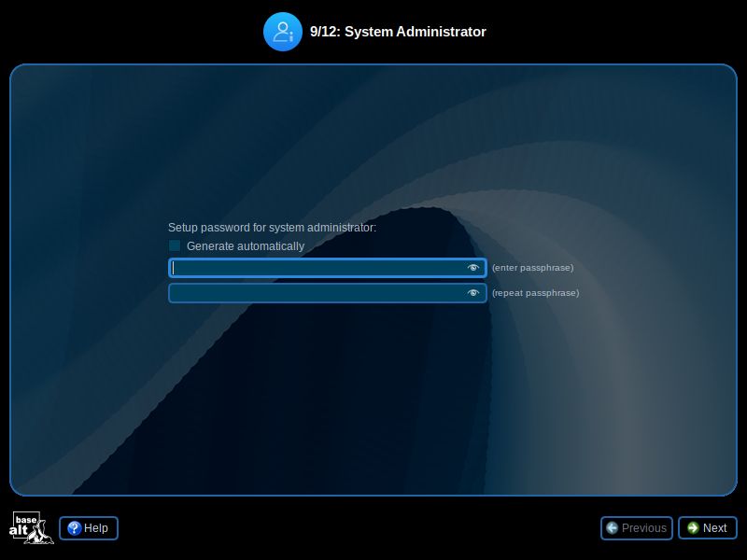Enable the Generate automatically checkbox
Viewport: 747px width, 560px height.
click(x=175, y=245)
